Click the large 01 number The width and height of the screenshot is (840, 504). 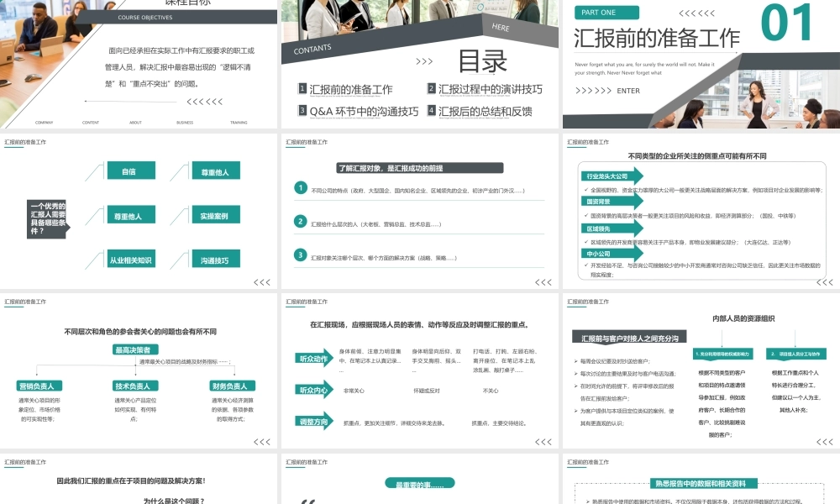786,23
